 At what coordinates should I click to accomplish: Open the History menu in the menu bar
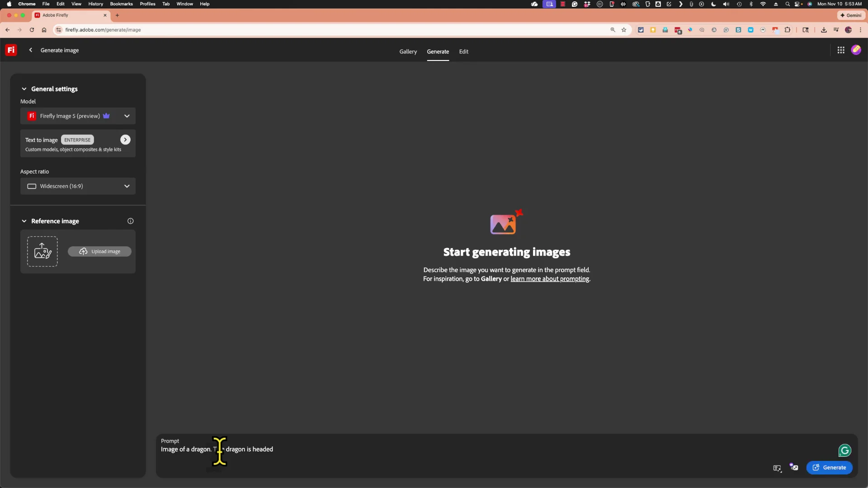coord(95,4)
